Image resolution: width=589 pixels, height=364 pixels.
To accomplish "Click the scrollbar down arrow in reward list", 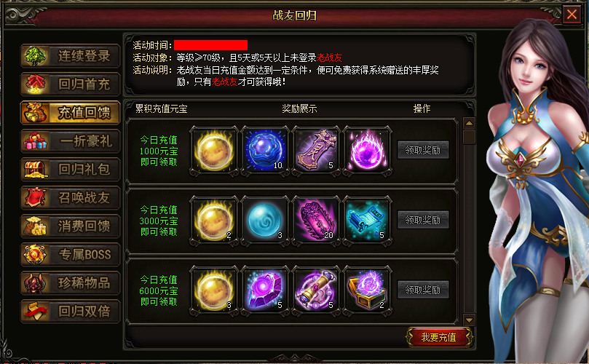I will 469,320.
